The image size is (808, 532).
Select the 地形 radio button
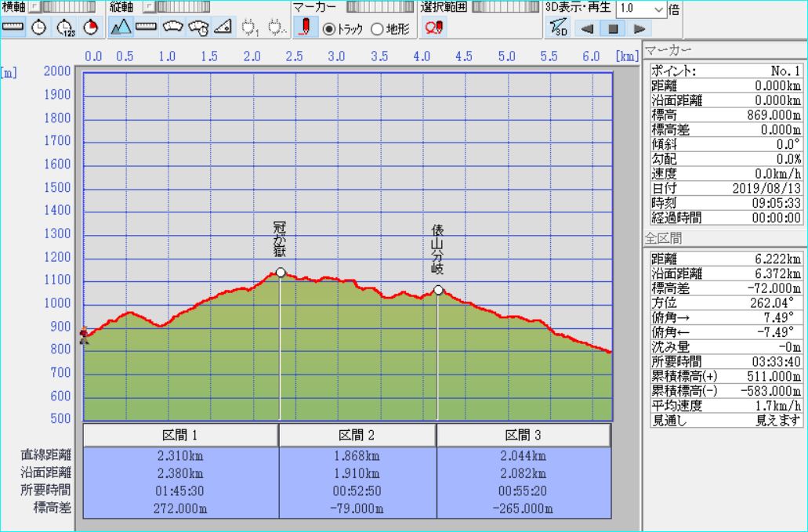click(x=377, y=29)
